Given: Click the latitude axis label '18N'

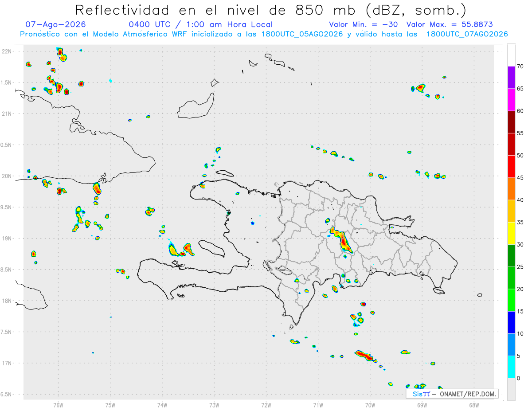Looking at the screenshot, I should (x=7, y=301).
